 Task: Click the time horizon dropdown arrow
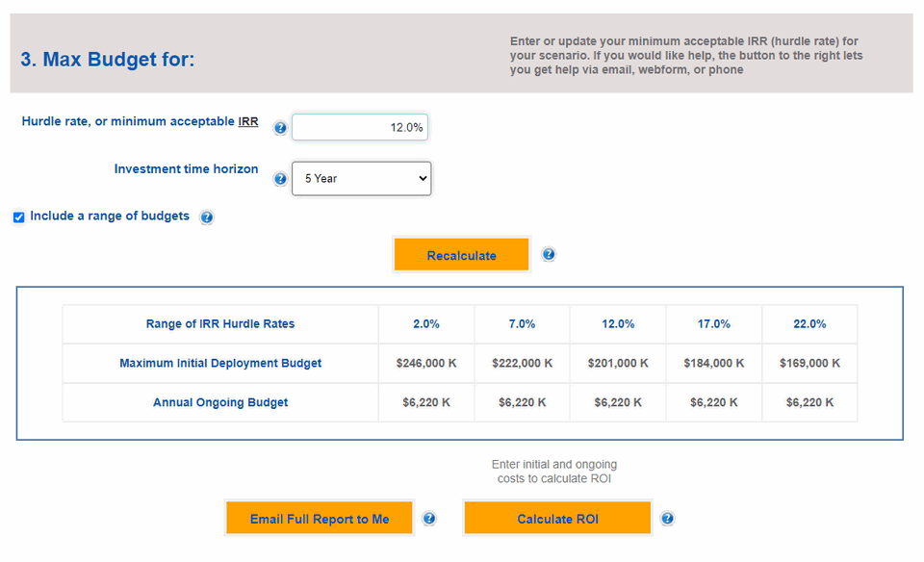pos(421,178)
